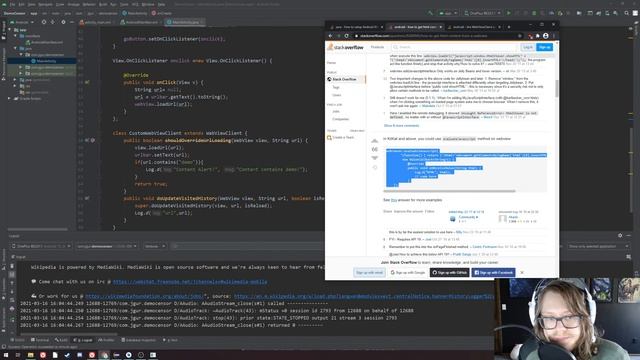This screenshot has height=360, width=640.
Task: Open Chrome three-dot menu
Action: click(x=553, y=36)
